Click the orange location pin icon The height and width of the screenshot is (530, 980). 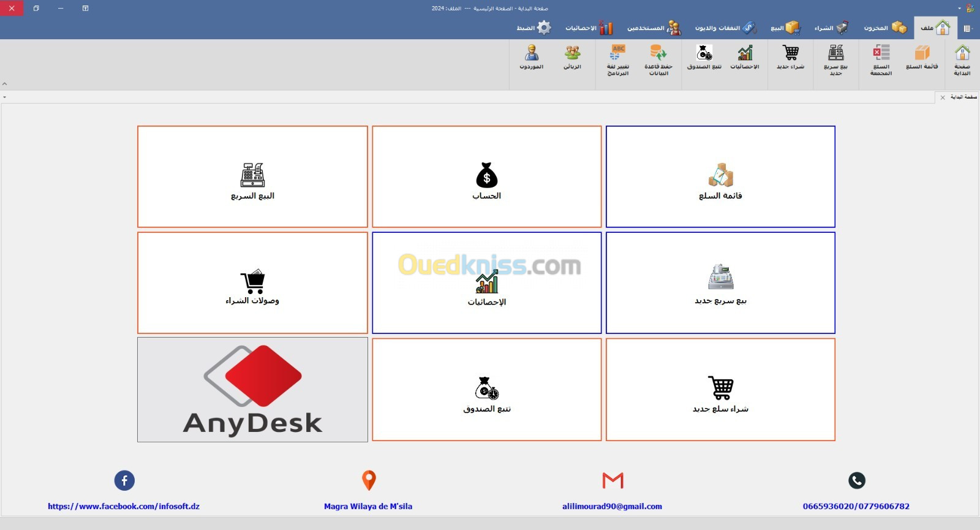(x=369, y=480)
